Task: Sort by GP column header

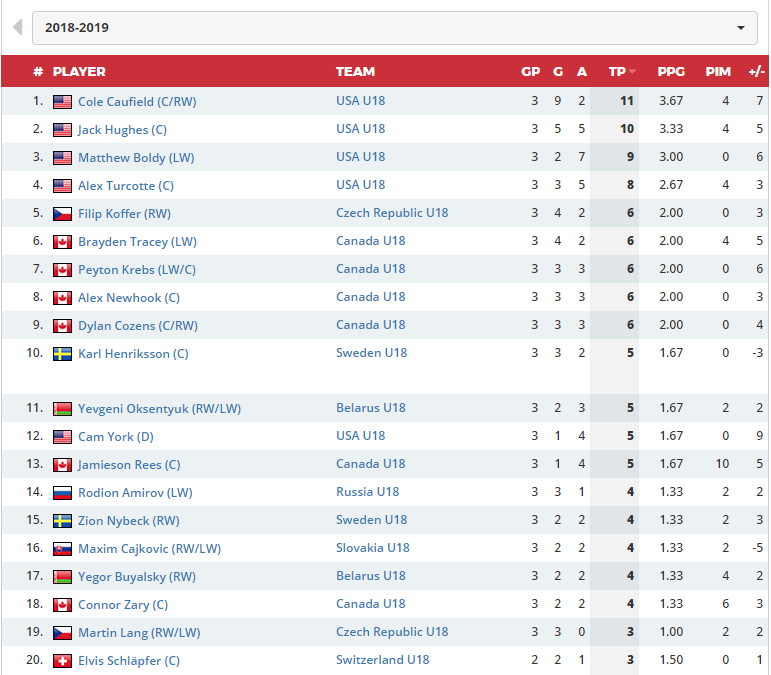Action: pos(531,72)
